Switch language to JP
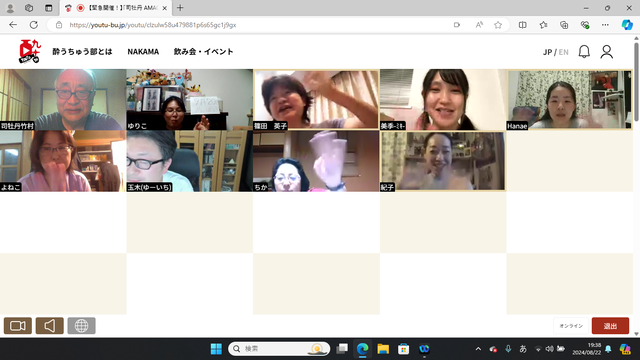 pyautogui.click(x=547, y=52)
